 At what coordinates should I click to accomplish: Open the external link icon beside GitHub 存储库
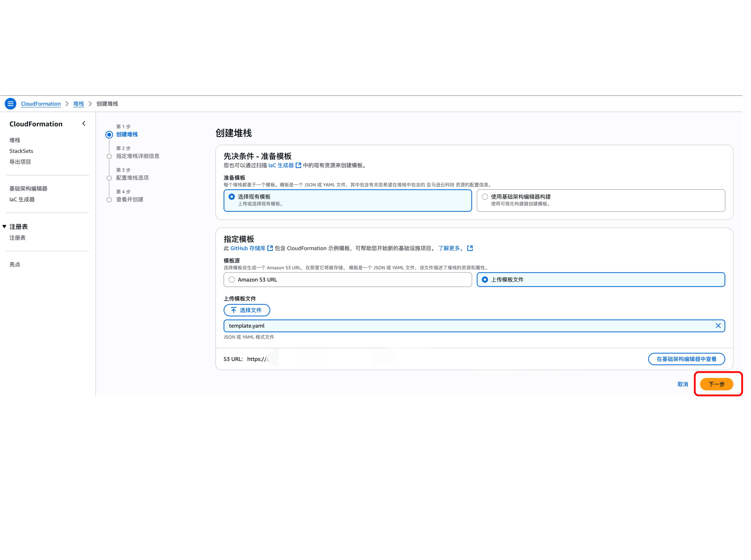point(270,248)
